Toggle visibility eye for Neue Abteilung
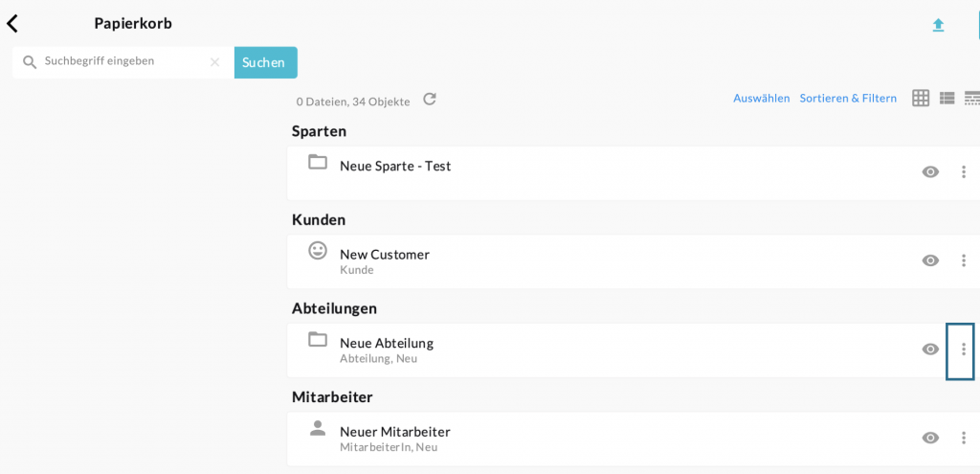Viewport: 980px width, 474px height. pos(930,350)
